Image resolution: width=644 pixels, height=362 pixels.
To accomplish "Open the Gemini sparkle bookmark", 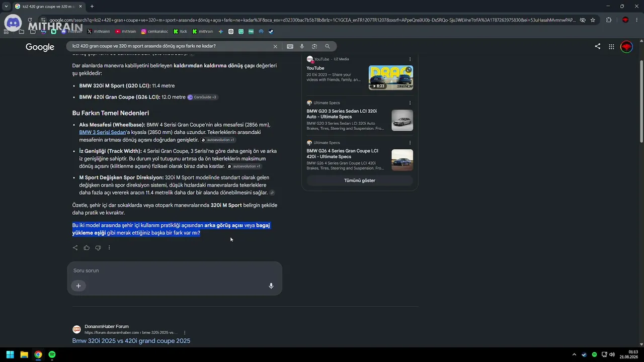I will tap(221, 31).
